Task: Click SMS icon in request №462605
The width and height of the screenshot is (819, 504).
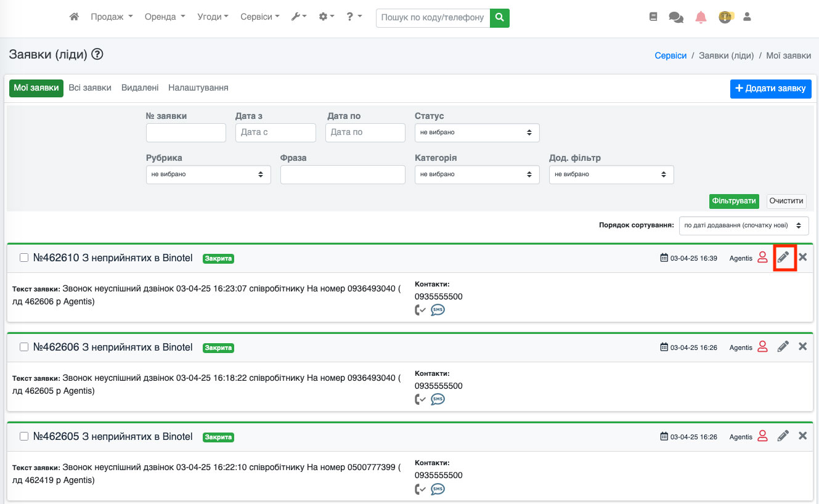Action: (438, 489)
